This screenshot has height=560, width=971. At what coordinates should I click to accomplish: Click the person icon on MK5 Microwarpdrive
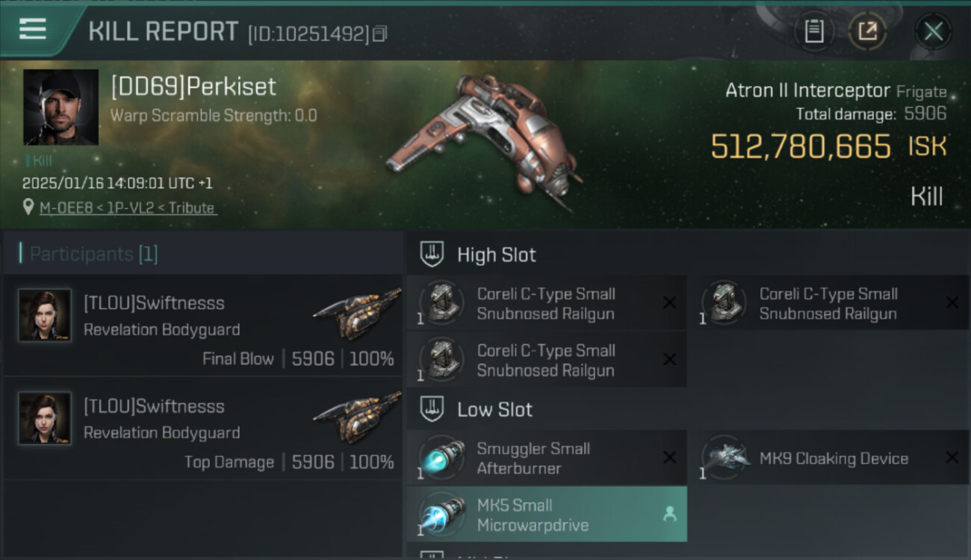click(670, 514)
